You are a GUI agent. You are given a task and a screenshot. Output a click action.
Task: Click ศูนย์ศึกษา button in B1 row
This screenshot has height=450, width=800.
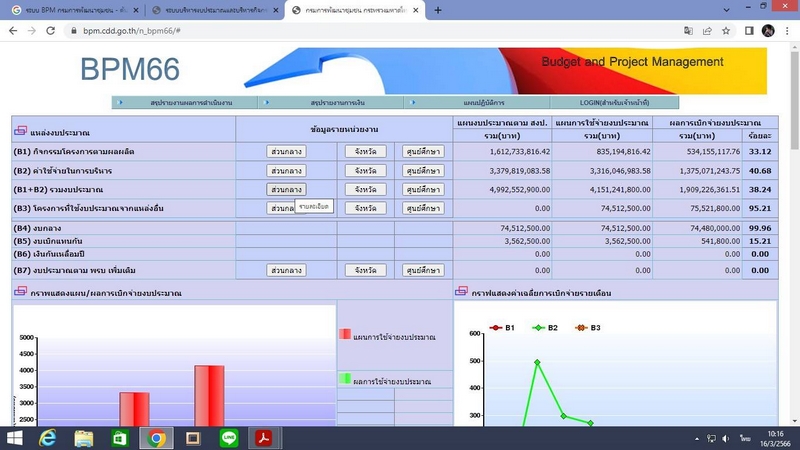pos(423,152)
